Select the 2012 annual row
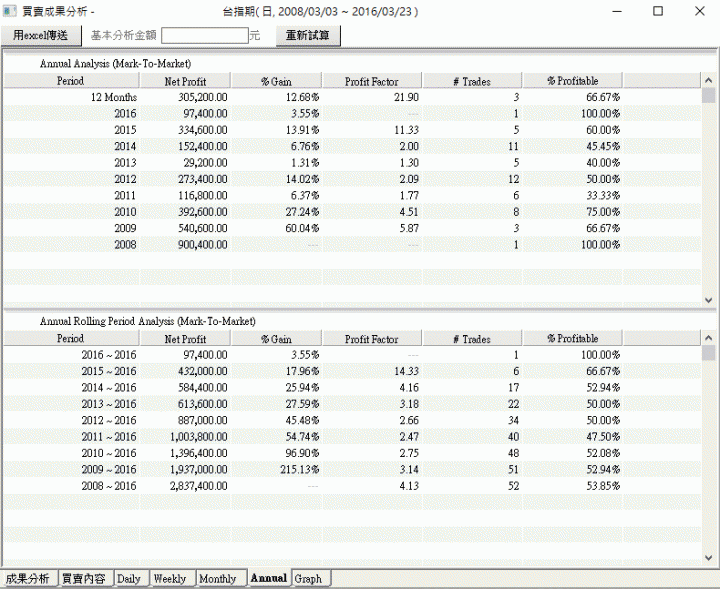720x589 pixels. (352, 179)
